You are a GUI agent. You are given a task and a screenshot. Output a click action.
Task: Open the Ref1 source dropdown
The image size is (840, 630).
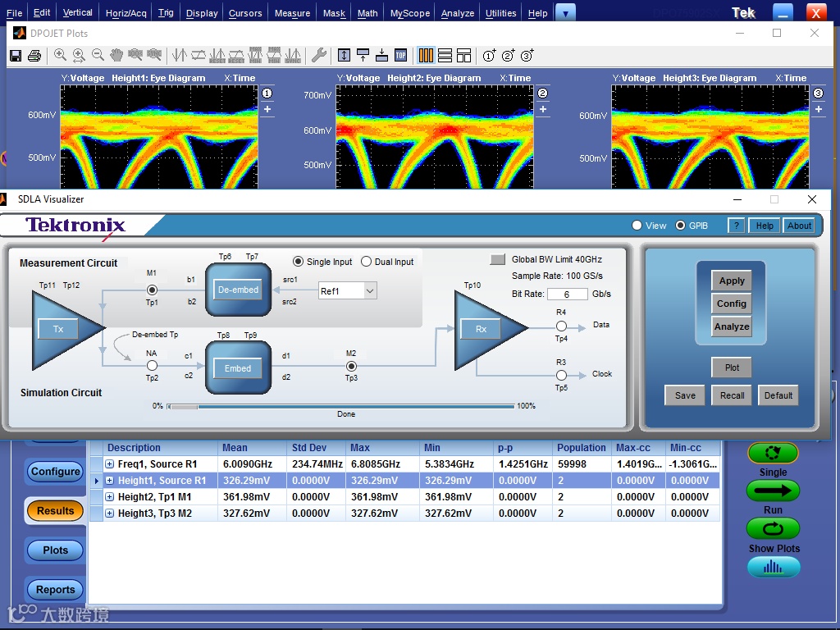(370, 291)
